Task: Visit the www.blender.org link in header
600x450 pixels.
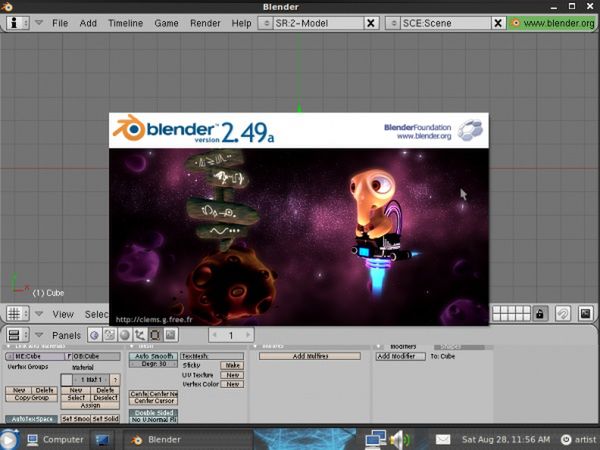Action: coord(554,23)
